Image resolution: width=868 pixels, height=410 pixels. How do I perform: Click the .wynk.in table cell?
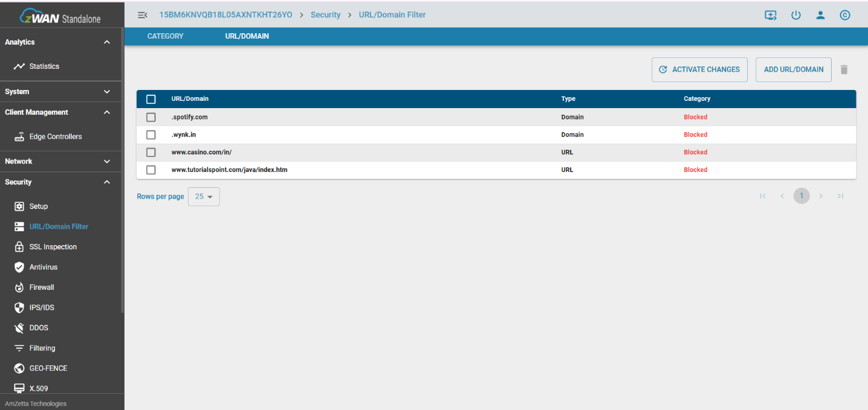point(184,135)
